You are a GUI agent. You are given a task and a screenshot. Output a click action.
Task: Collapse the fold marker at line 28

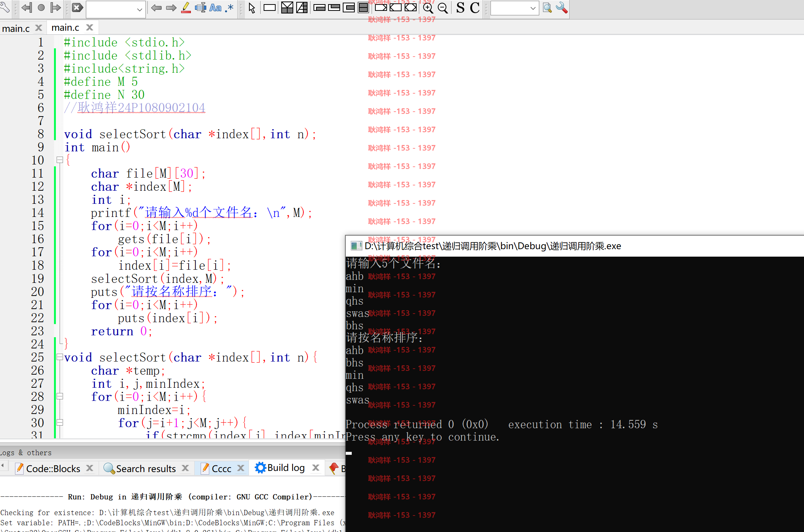(60, 396)
